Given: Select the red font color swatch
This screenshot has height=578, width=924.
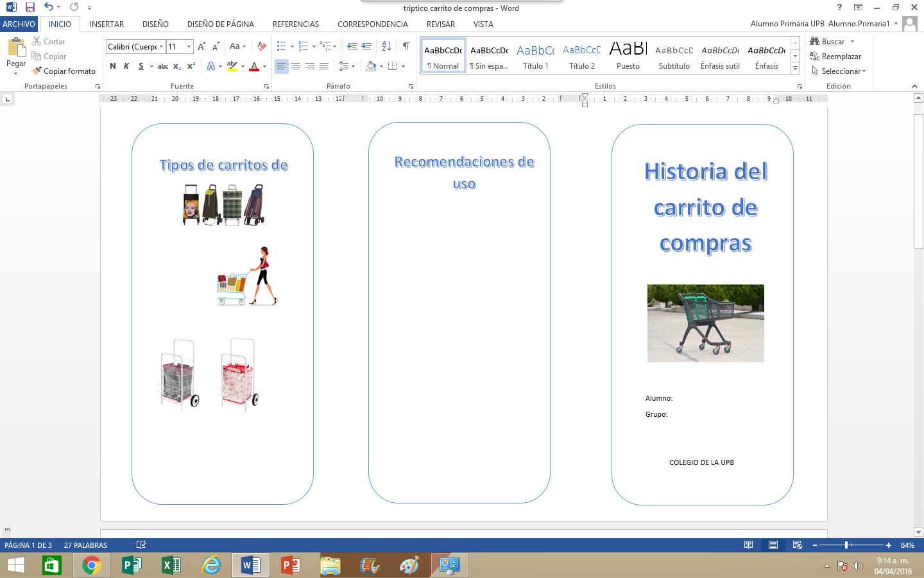Looking at the screenshot, I should tap(255, 66).
